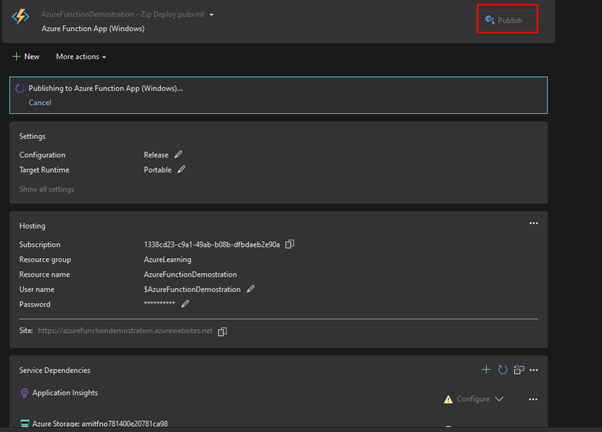Click the green plus icon beside New
Viewport: 602px width, 432px height.
click(x=16, y=57)
